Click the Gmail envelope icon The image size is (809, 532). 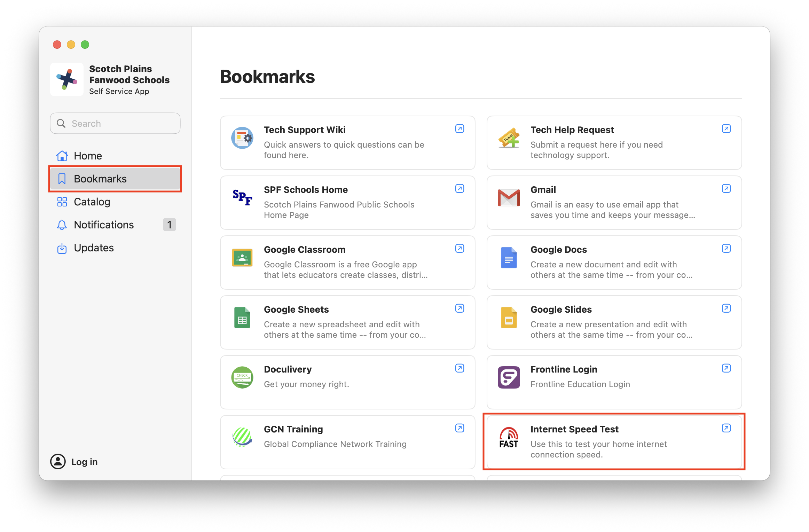(x=509, y=198)
